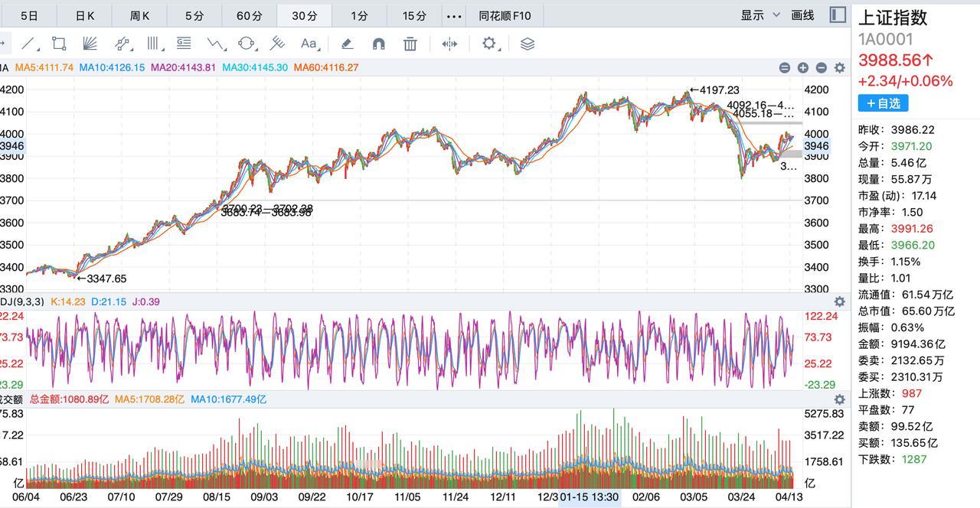Click the 3347.65 low price marker
Screen dimensions: 980x508
pos(102,278)
